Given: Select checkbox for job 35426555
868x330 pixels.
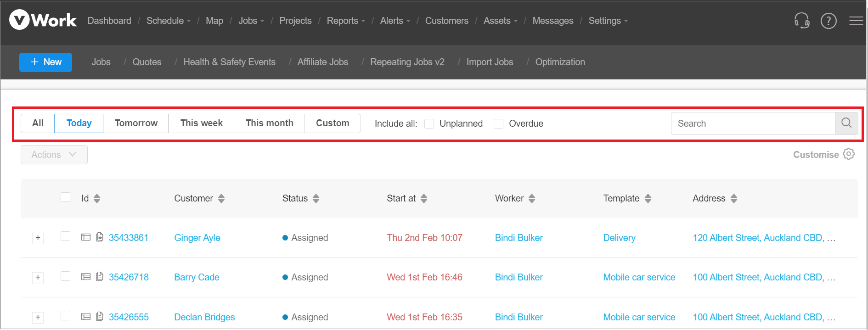Looking at the screenshot, I should (x=66, y=315).
